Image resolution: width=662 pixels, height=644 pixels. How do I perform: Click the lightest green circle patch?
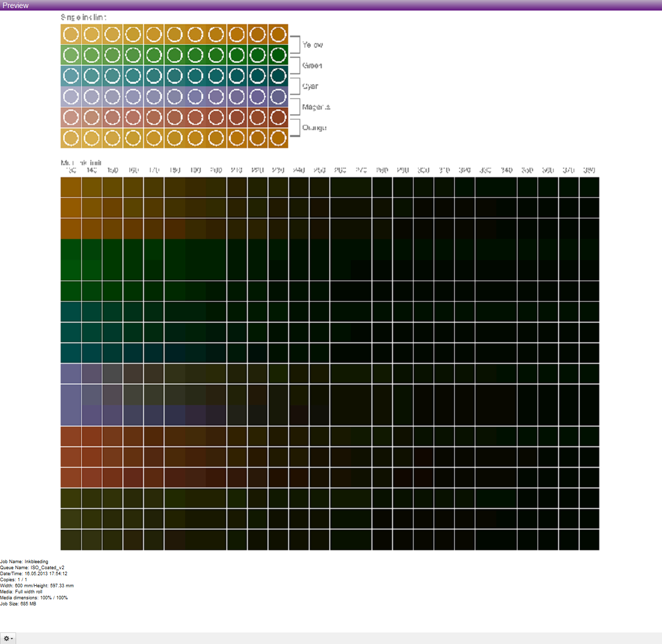click(x=71, y=55)
